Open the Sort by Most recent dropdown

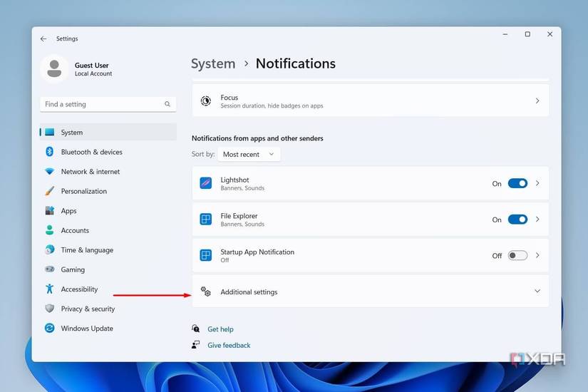pos(249,154)
